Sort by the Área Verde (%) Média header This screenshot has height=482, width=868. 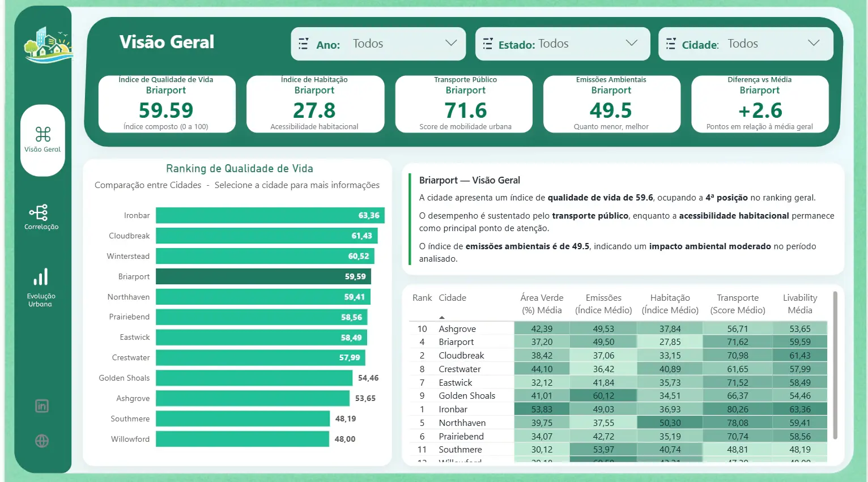542,304
